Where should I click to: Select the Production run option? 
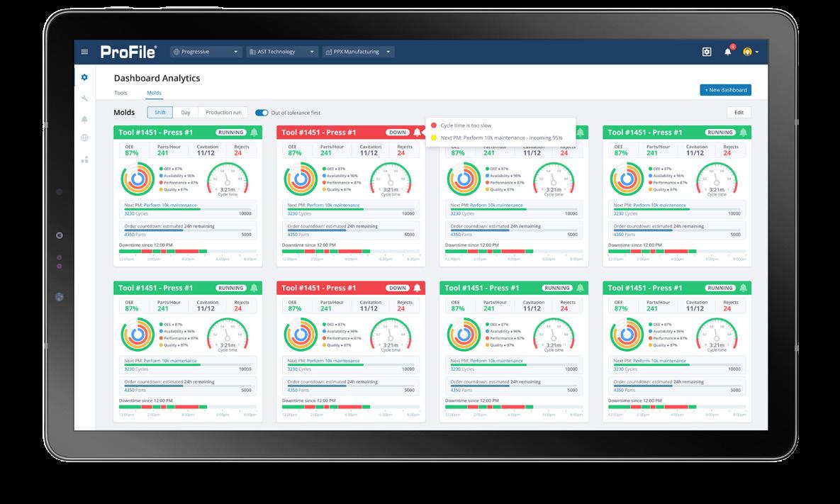pyautogui.click(x=223, y=113)
